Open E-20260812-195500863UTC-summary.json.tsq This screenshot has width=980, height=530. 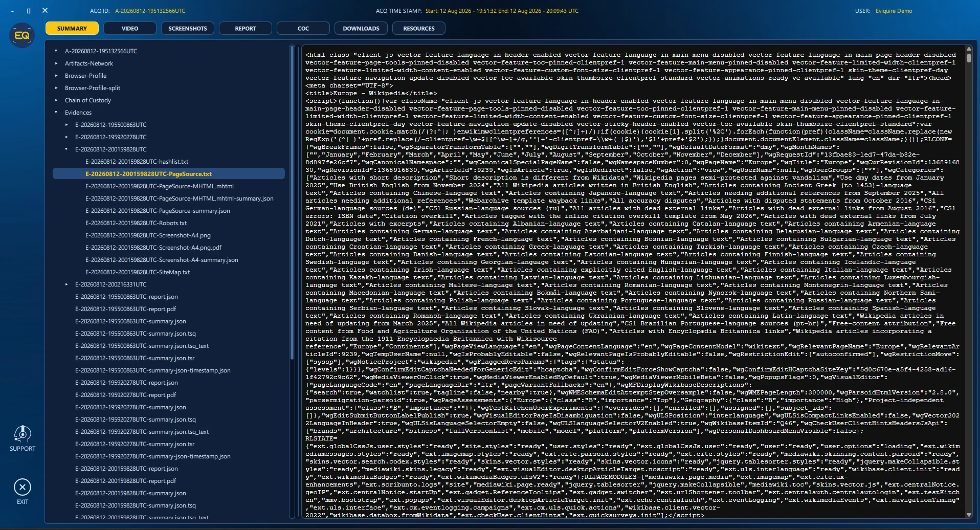(x=135, y=334)
